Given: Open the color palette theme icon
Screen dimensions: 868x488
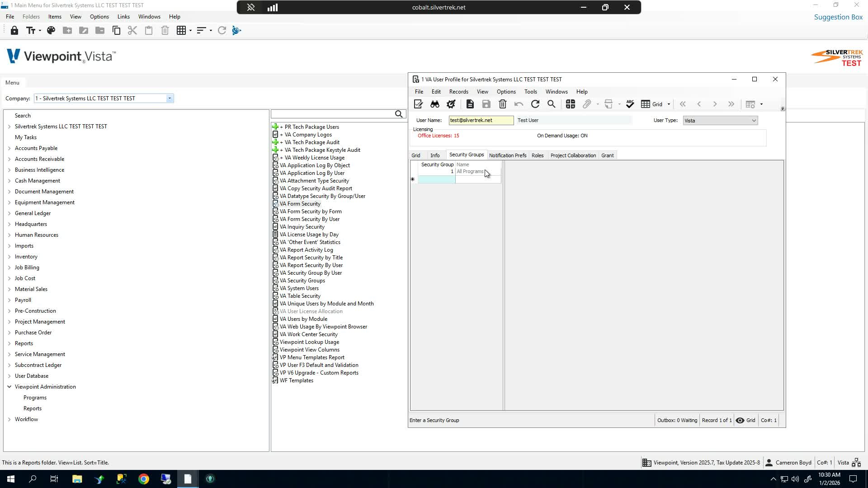Looking at the screenshot, I should pos(51,31).
